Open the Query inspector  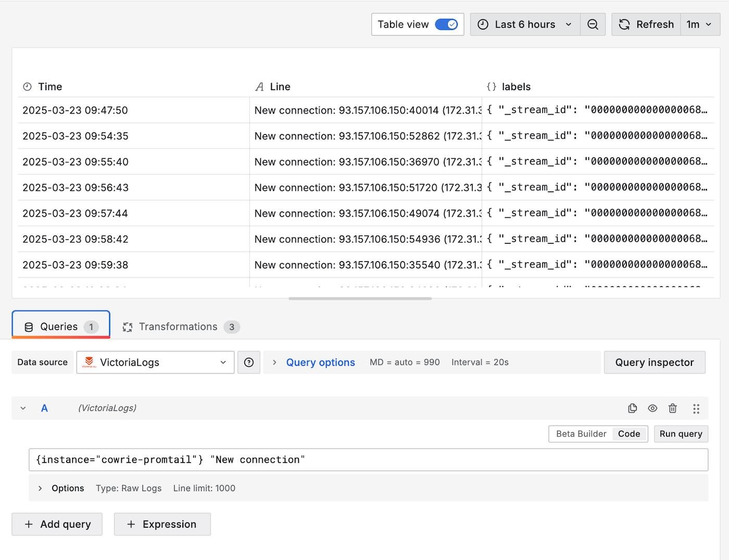655,362
